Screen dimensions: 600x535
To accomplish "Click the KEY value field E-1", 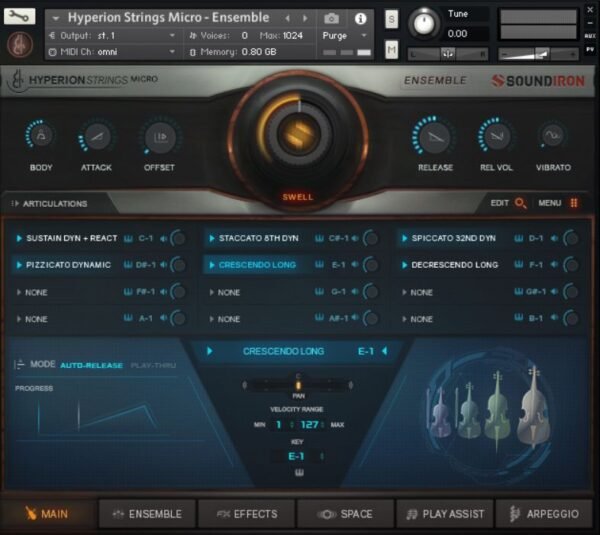I will coord(296,456).
